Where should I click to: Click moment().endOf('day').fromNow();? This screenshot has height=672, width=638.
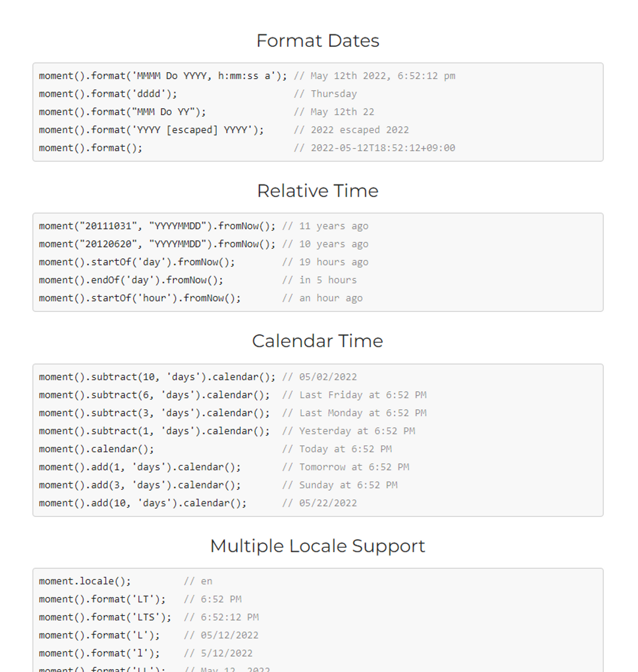pos(131,280)
